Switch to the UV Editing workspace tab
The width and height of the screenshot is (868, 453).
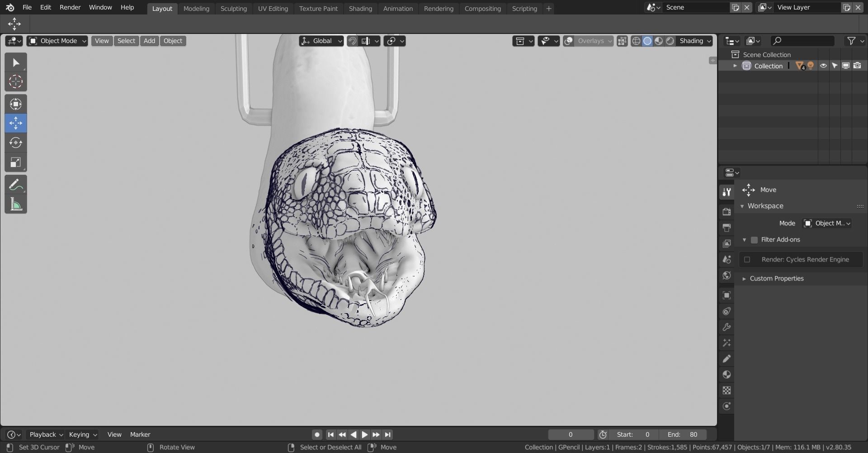pyautogui.click(x=273, y=9)
